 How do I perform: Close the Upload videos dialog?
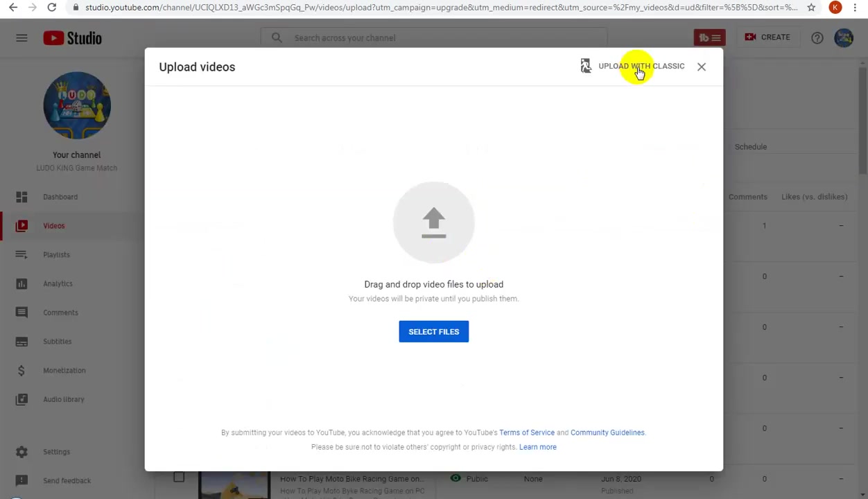pos(702,67)
